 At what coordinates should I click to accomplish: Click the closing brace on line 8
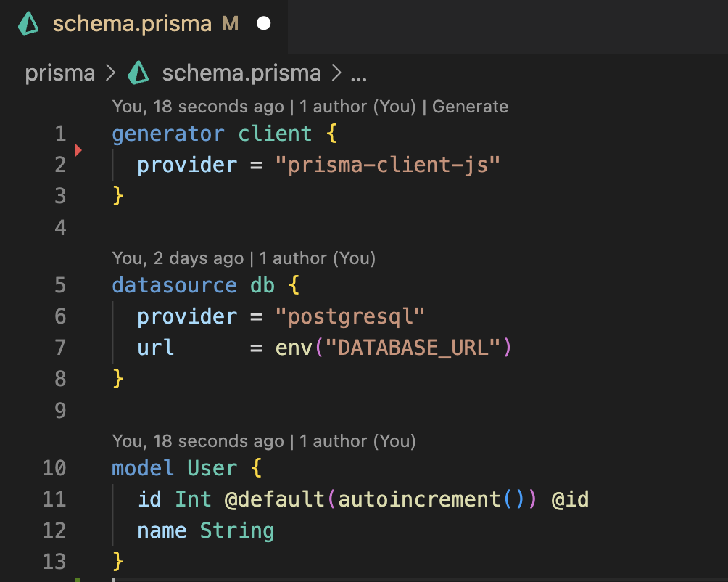click(118, 379)
